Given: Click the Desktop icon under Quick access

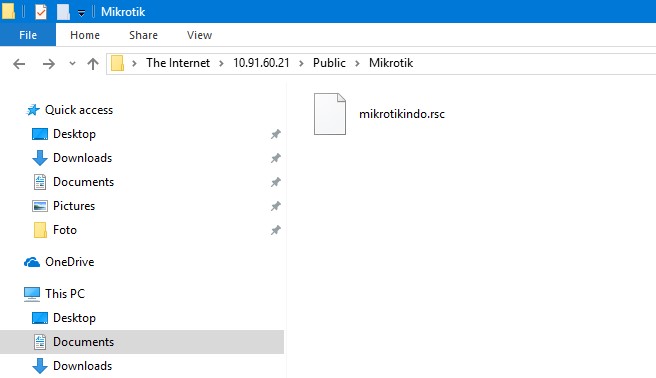Looking at the screenshot, I should (40, 134).
